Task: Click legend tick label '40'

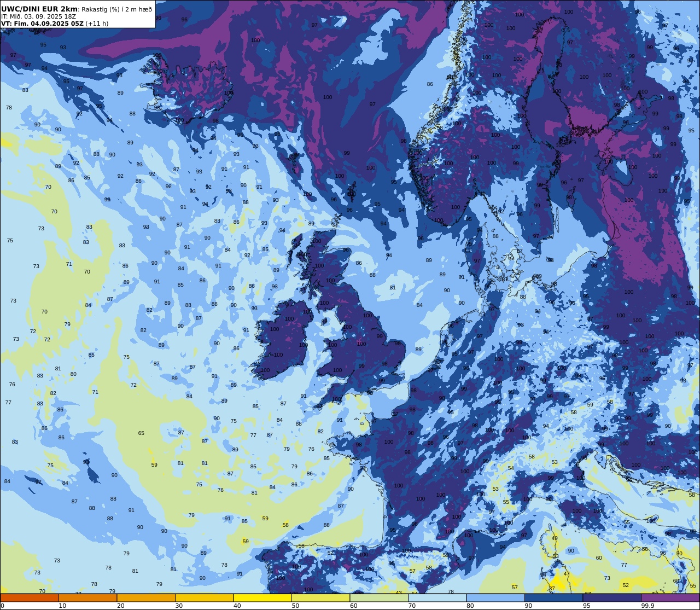Action: tap(237, 606)
